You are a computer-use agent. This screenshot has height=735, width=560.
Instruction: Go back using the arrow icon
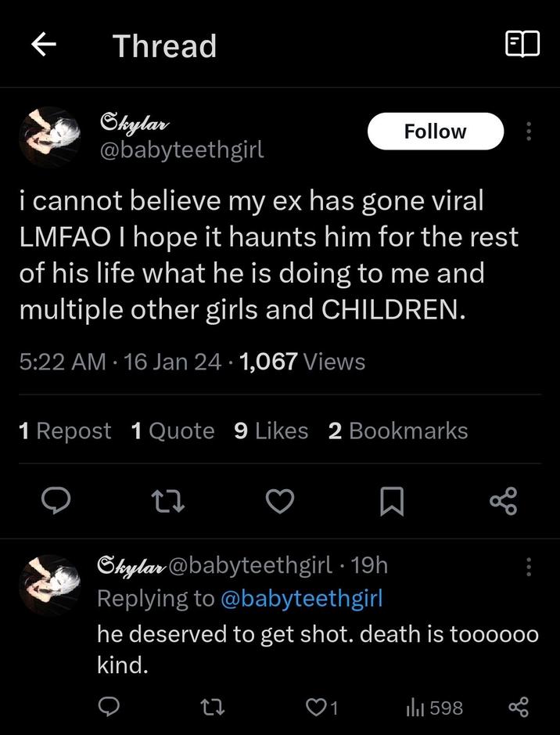click(x=44, y=45)
